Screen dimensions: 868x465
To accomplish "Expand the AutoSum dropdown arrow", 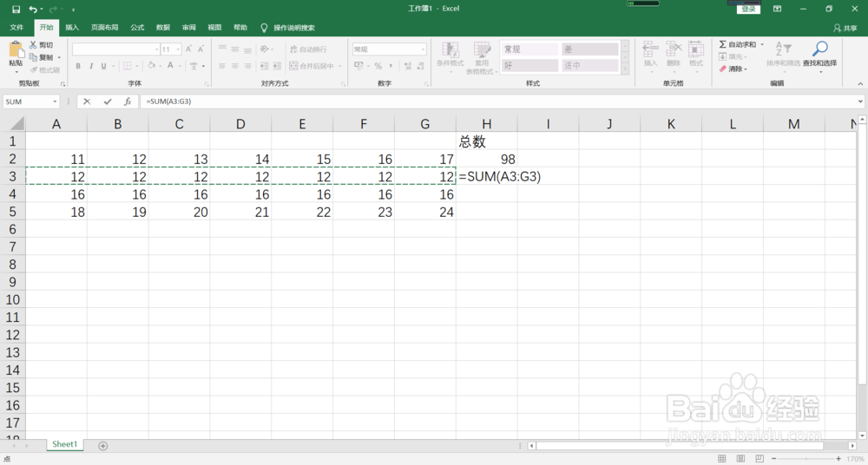I will (x=762, y=44).
